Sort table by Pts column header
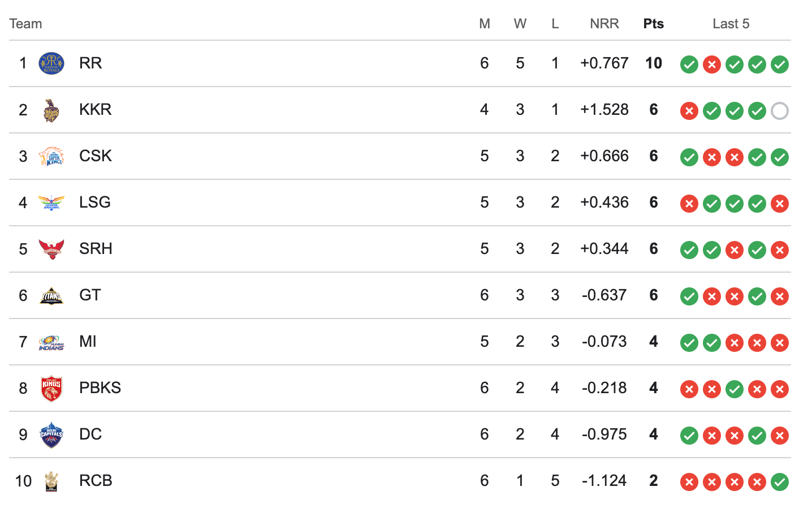812x508 pixels. tap(653, 24)
